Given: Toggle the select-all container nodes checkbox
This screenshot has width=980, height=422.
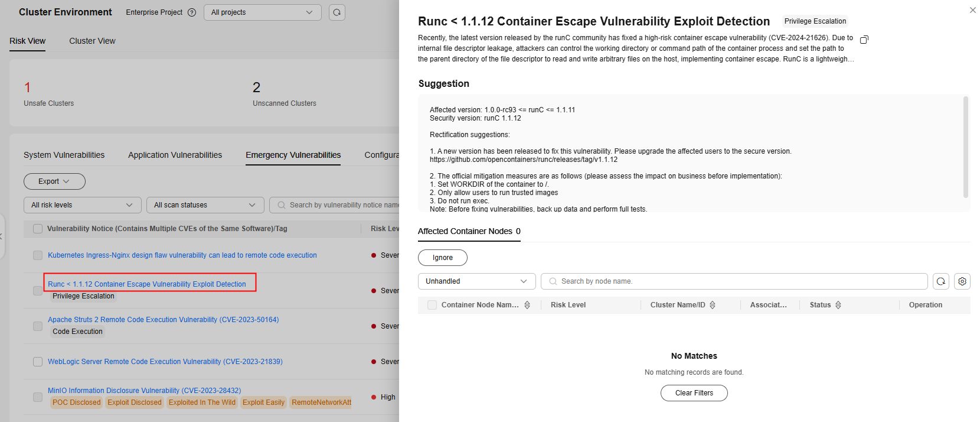Looking at the screenshot, I should (432, 305).
